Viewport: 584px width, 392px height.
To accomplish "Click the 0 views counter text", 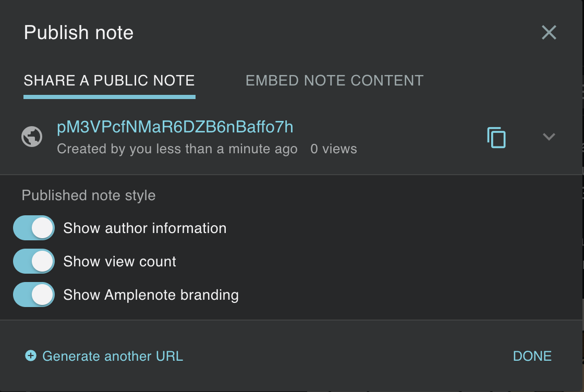I will click(334, 149).
